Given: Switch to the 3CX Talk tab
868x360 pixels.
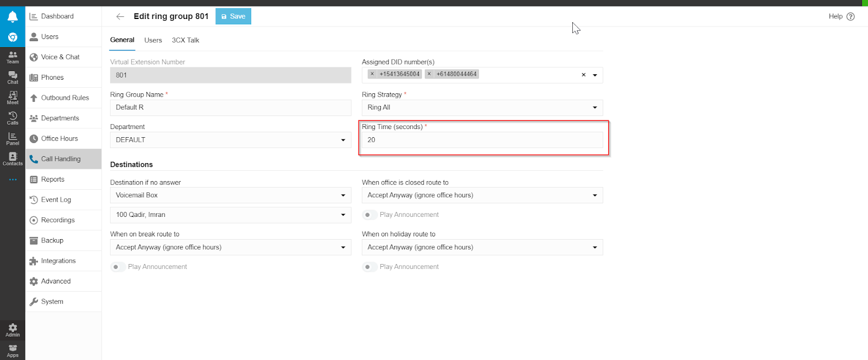Looking at the screenshot, I should pyautogui.click(x=186, y=40).
